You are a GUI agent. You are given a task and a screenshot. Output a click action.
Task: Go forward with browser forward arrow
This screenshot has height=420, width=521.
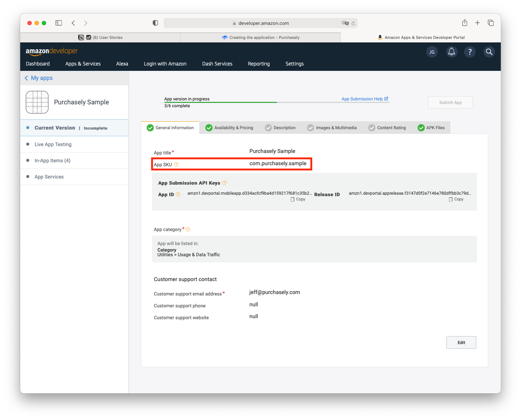click(x=86, y=23)
